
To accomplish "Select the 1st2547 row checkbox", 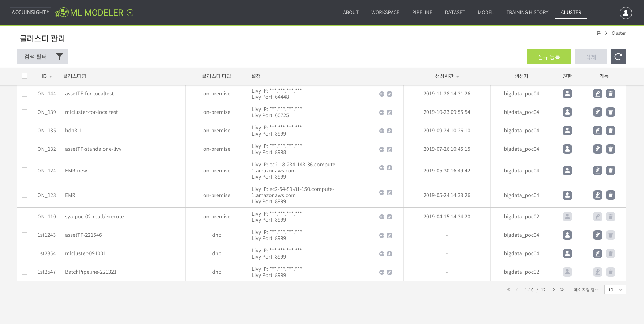I will tap(25, 272).
